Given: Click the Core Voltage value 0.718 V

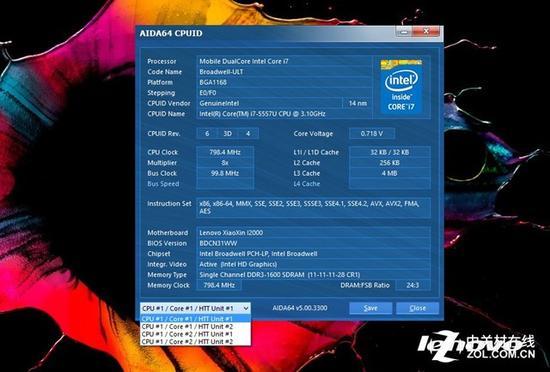Looking at the screenshot, I should (372, 134).
